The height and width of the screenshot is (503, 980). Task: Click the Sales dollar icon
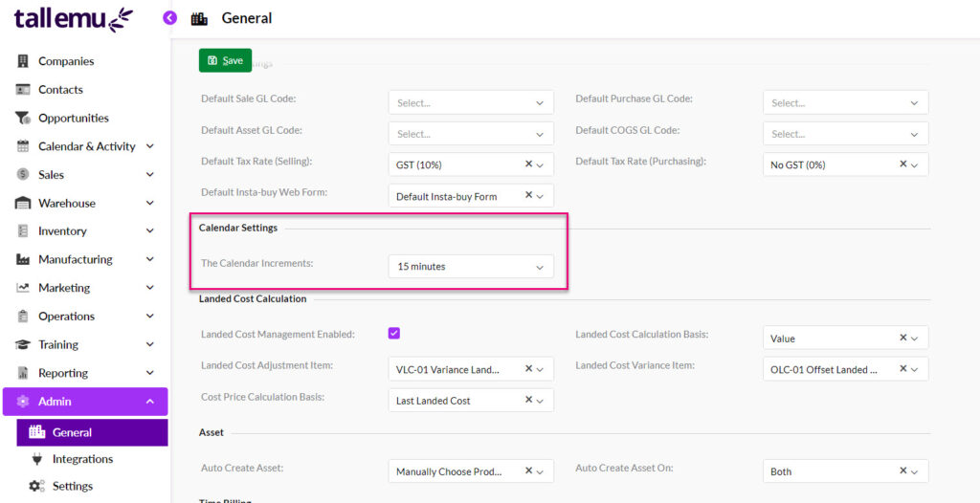(x=23, y=174)
